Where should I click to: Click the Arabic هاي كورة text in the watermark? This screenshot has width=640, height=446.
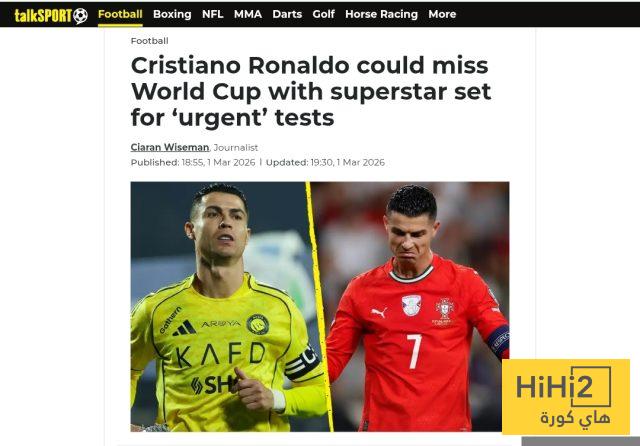[575, 418]
